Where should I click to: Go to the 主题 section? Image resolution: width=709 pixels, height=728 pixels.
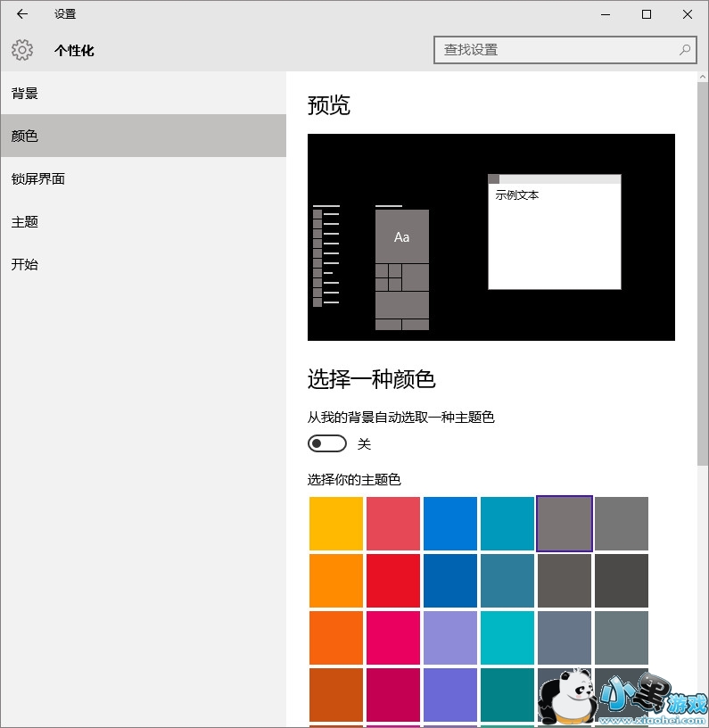coord(144,221)
